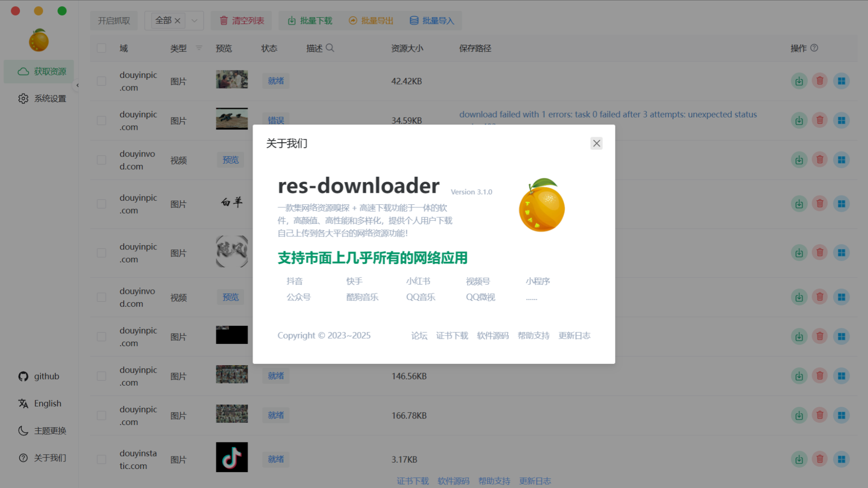The image size is (868, 488).
Task: Click the 批量下载 button
Action: 310,20
